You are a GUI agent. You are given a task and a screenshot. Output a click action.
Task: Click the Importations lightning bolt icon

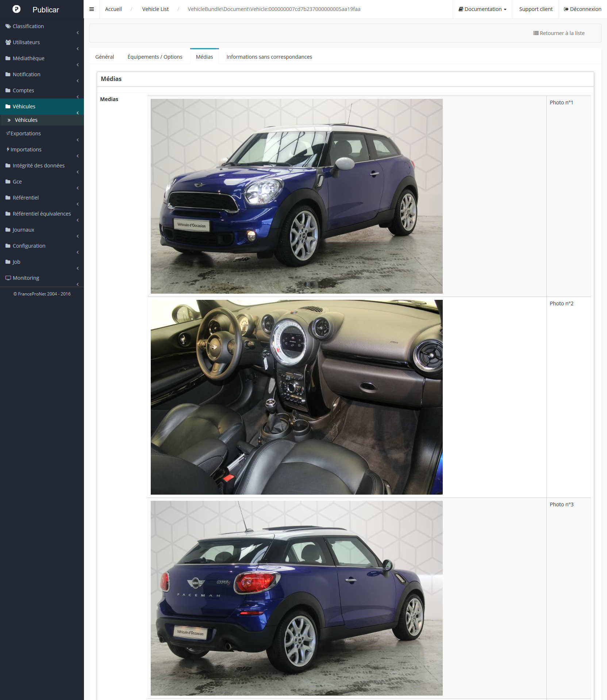point(8,150)
